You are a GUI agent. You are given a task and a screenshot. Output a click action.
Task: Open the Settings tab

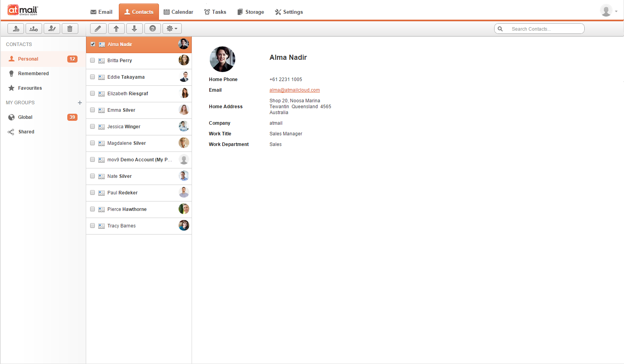click(289, 12)
